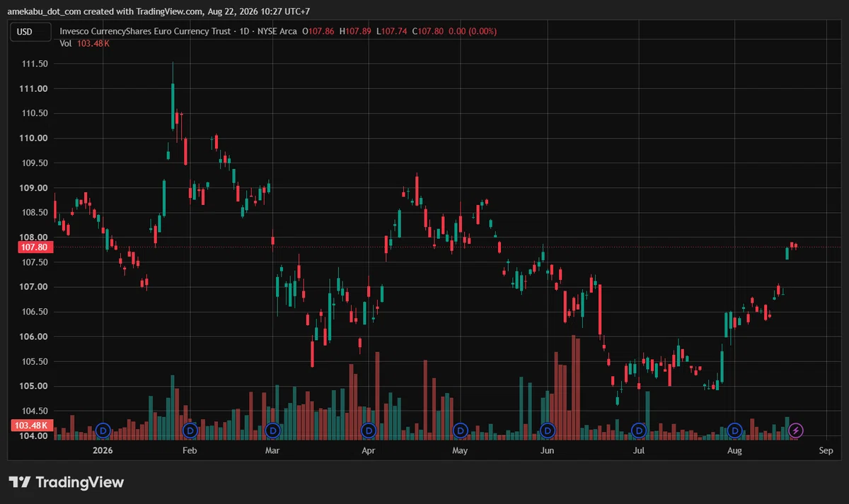Click the Sep label on time axis
Image resolution: width=849 pixels, height=504 pixels.
[x=826, y=450]
